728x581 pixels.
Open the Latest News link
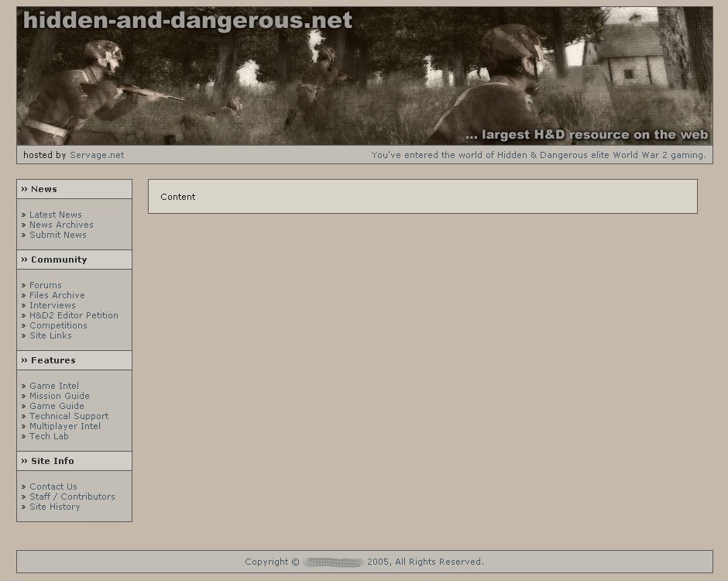55,215
